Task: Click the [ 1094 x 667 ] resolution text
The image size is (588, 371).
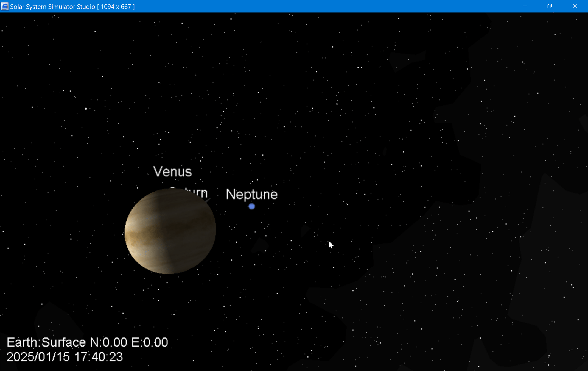Action: (x=116, y=6)
